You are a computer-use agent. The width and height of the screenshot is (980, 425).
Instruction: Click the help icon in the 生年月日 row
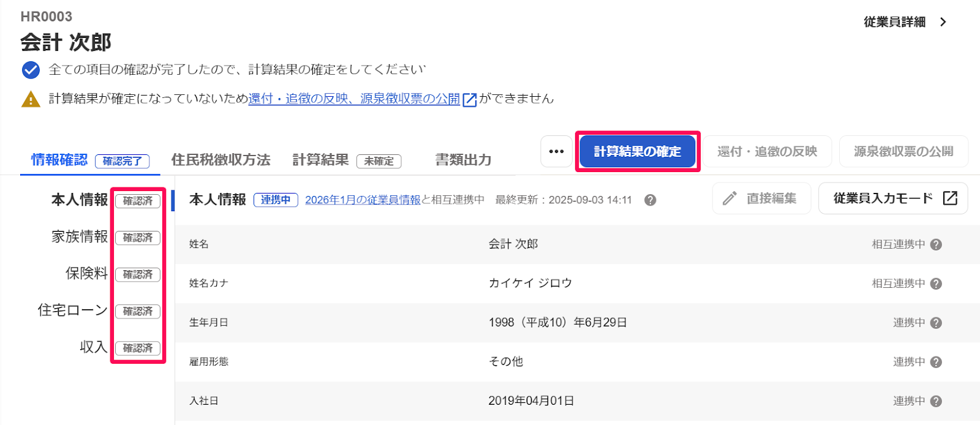click(936, 323)
